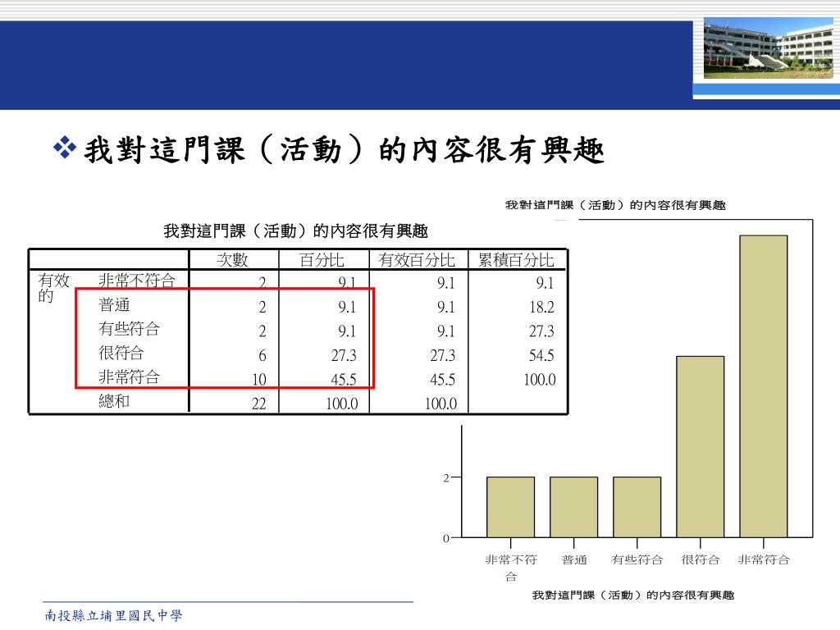Screen dimensions: 840x630
Task: Click cumulative percent value 54.5
Action: 541,356
